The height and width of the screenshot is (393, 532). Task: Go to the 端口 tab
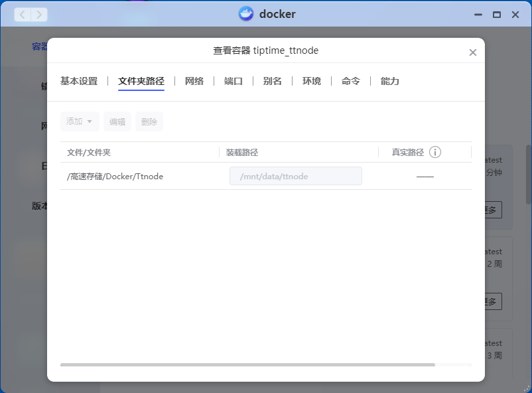tap(233, 81)
